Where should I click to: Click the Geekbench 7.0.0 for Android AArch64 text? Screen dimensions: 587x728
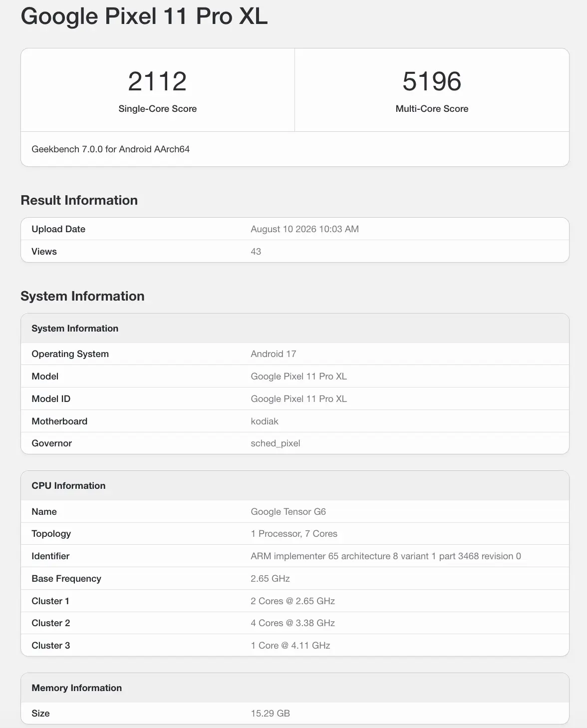click(x=110, y=149)
